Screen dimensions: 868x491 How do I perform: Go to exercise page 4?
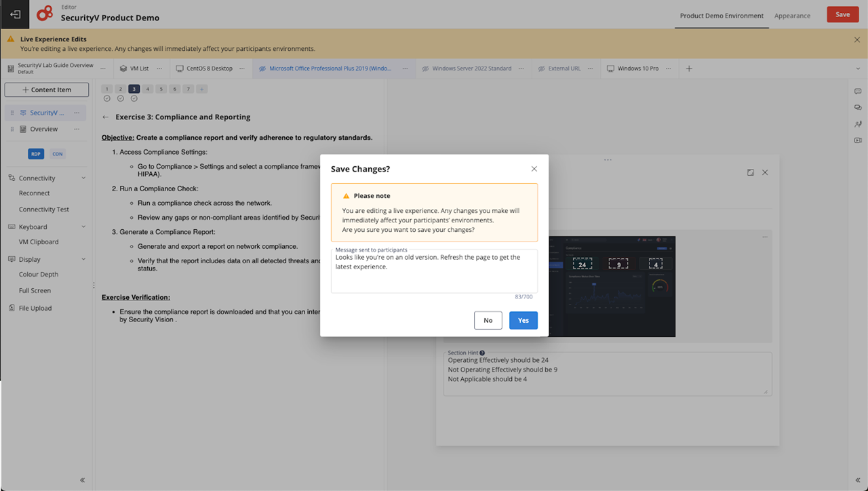147,89
